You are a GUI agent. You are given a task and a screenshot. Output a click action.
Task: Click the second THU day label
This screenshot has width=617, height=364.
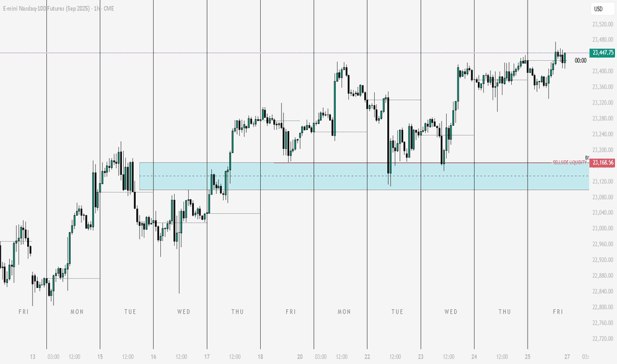(505, 312)
